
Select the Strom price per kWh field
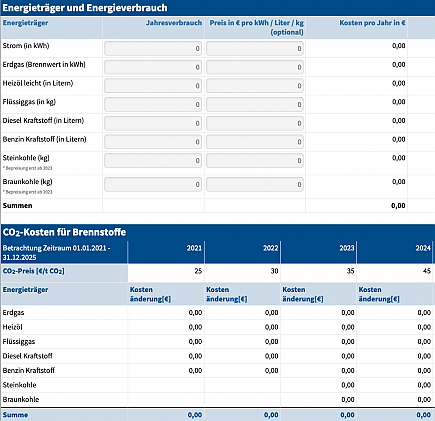click(x=255, y=49)
